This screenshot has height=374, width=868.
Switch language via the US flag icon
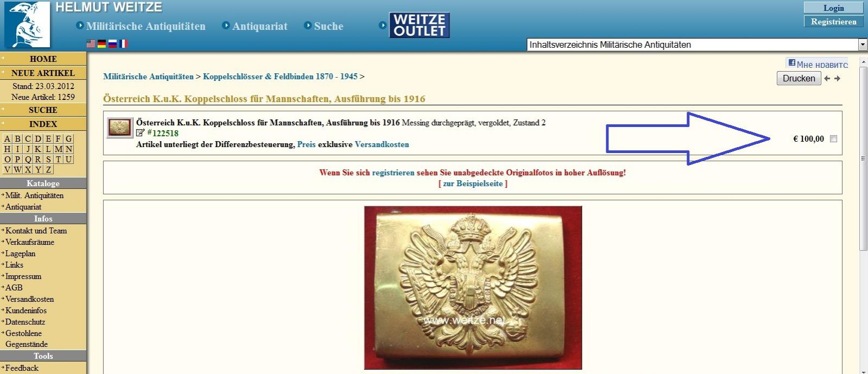91,44
